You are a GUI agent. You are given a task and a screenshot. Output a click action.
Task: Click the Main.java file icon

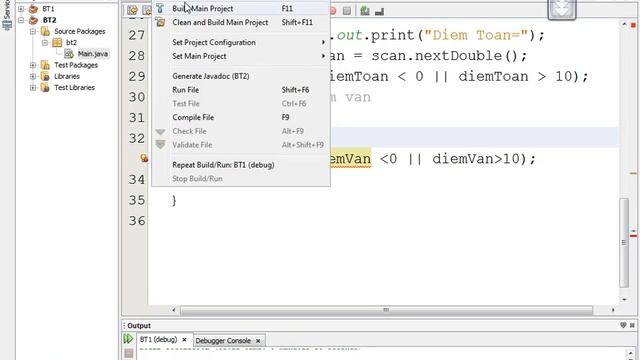tap(69, 53)
